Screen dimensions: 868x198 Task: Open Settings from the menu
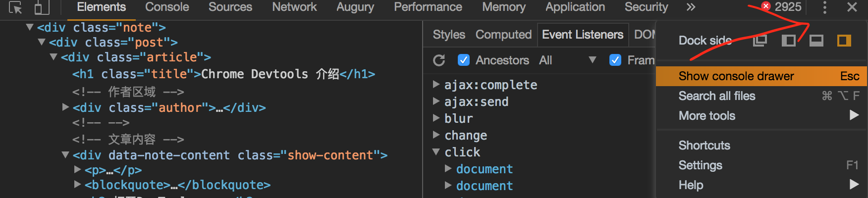[700, 165]
